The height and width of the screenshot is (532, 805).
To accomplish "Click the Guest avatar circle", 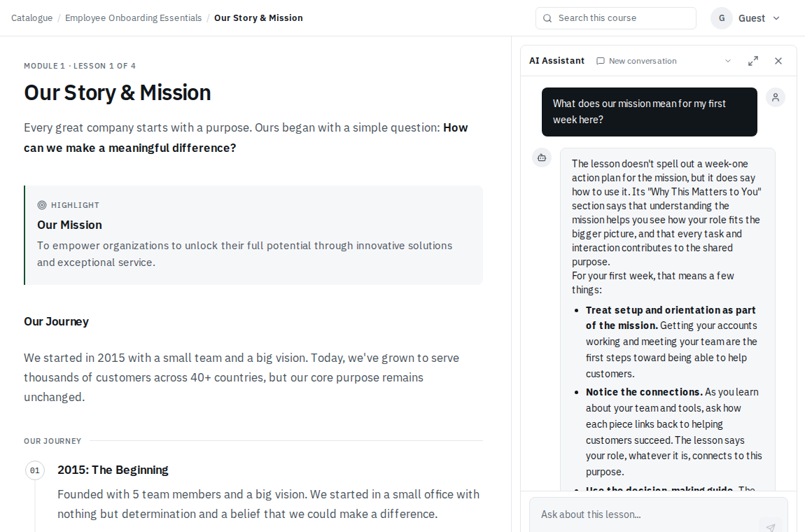I will pyautogui.click(x=721, y=18).
